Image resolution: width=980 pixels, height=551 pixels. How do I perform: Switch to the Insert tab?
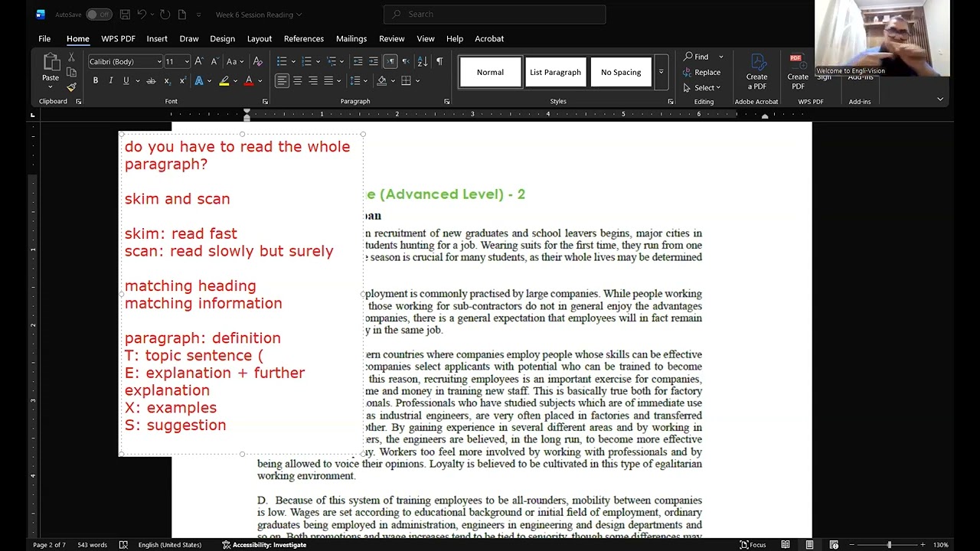[x=157, y=38]
